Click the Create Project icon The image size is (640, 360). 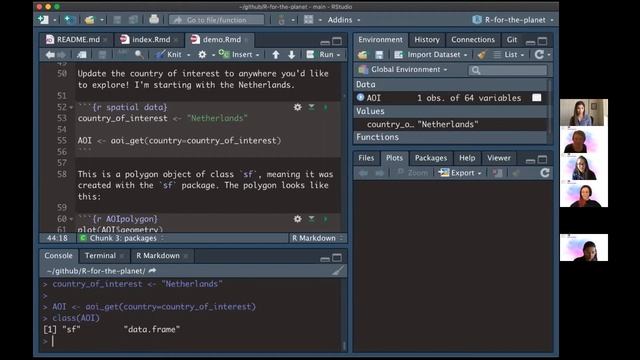pyautogui.click(x=69, y=20)
